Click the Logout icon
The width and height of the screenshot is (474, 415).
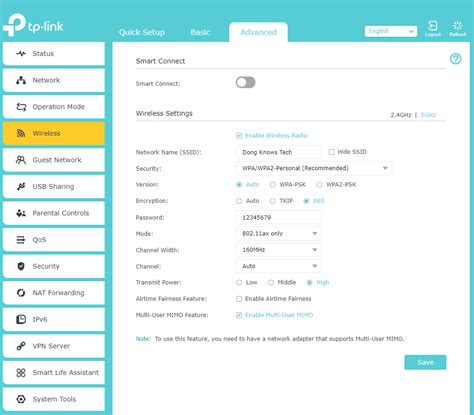point(433,28)
